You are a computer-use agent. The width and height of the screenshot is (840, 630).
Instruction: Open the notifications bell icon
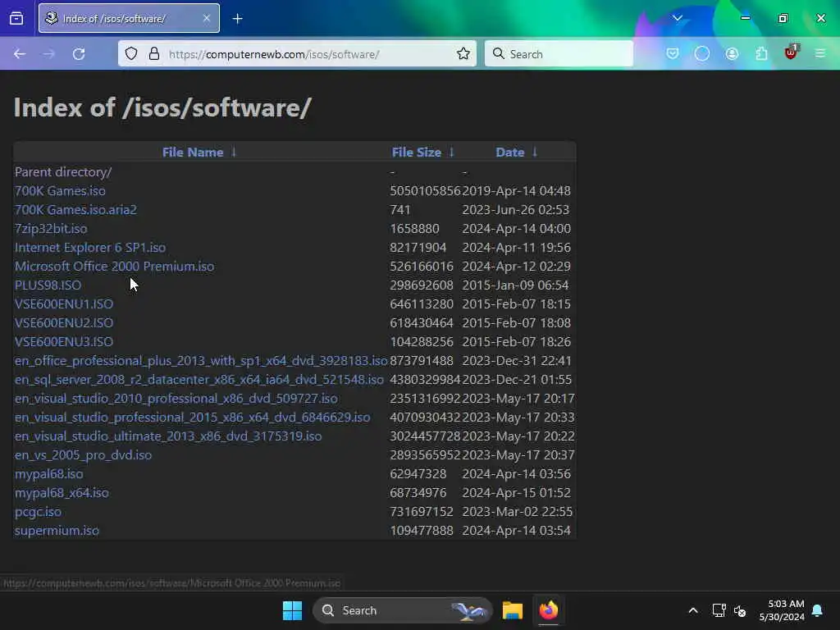[818, 610]
